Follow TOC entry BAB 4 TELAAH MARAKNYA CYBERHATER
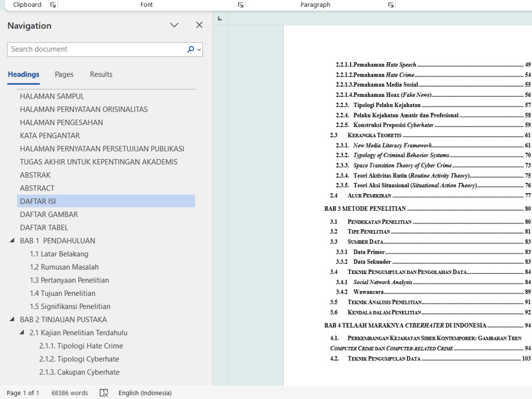This screenshot has width=532, height=399. pyautogui.click(x=428, y=326)
